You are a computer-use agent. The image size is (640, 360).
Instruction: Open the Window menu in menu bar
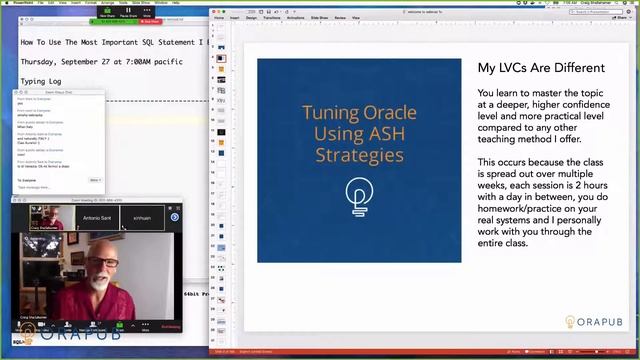tap(161, 2)
